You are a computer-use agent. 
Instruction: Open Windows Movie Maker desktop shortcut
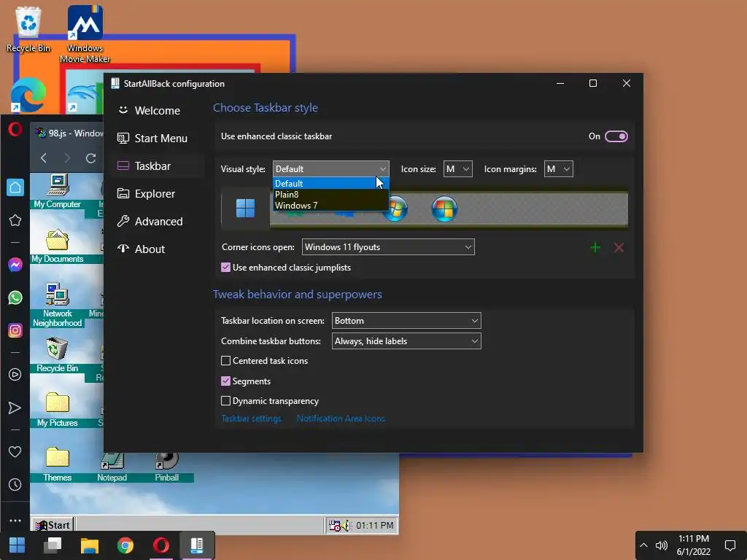tap(85, 34)
